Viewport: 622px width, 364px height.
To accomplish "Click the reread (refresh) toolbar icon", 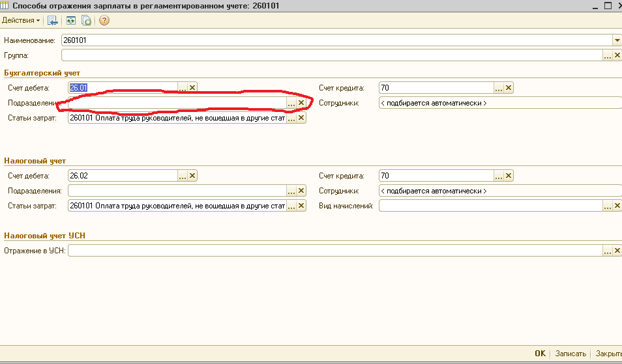I will (70, 21).
